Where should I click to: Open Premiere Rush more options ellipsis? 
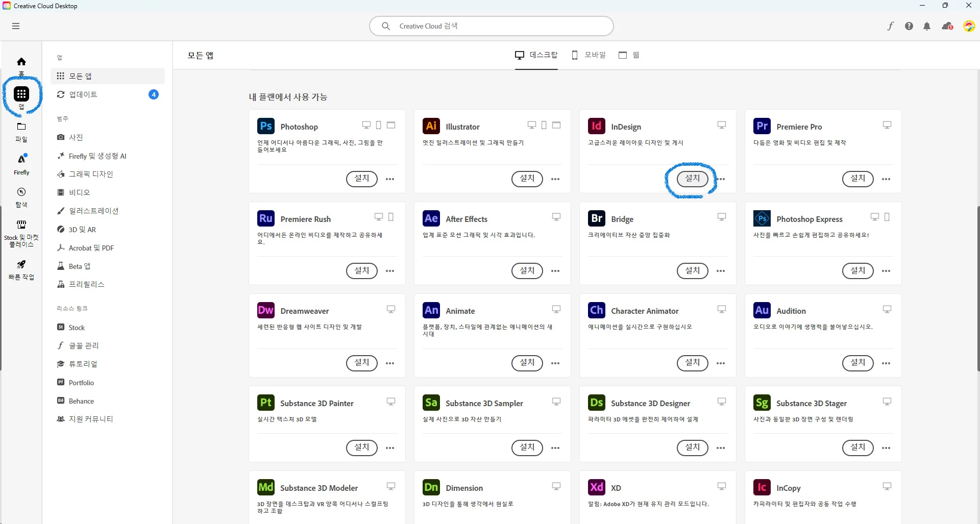390,271
